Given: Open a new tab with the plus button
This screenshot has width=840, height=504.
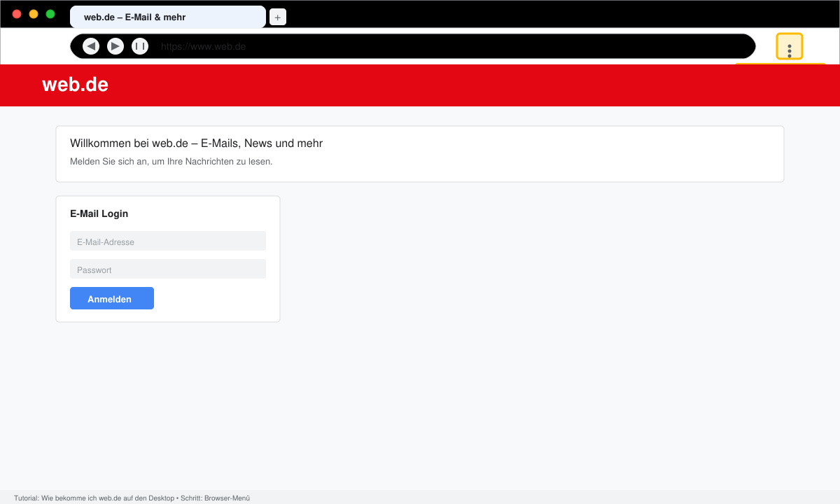Looking at the screenshot, I should 278,17.
